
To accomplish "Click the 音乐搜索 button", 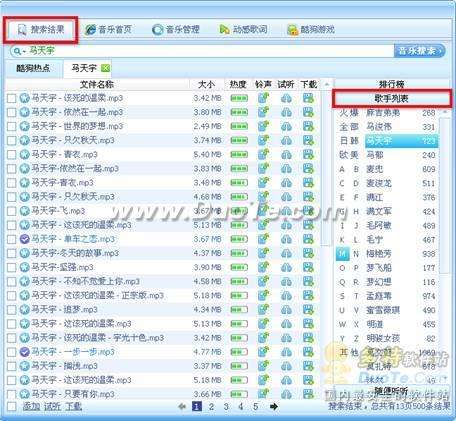I will 420,51.
